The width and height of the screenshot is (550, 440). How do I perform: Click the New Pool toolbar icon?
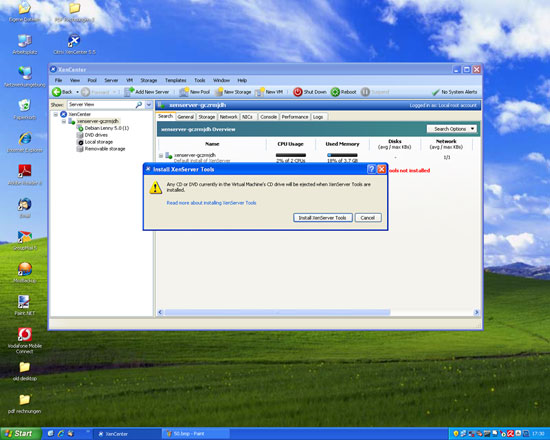pyautogui.click(x=184, y=92)
